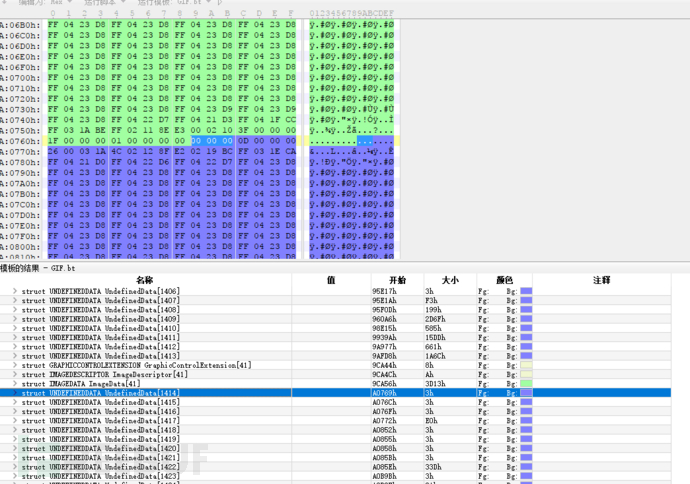
Task: Select struct UndefinedData[1413] name
Action: [x=101, y=356]
